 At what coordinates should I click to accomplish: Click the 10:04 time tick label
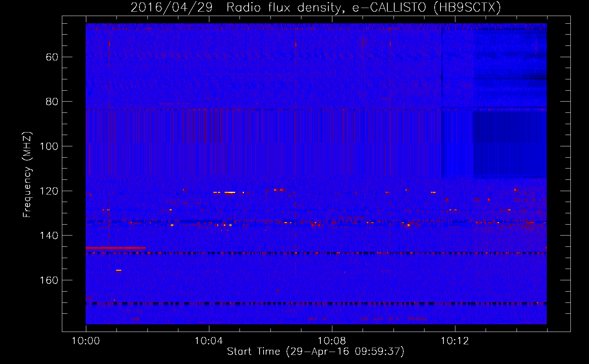pyautogui.click(x=209, y=341)
